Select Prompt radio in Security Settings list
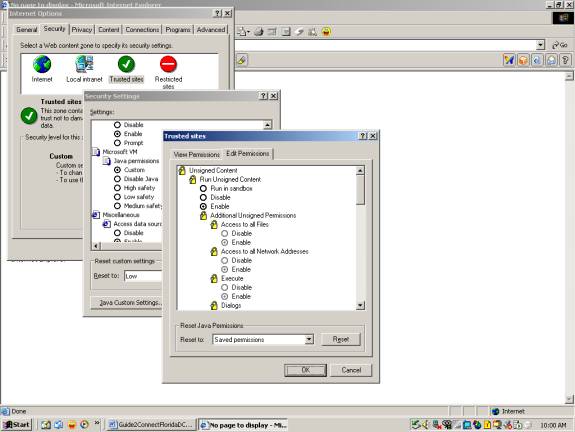The image size is (575, 432). click(117, 143)
